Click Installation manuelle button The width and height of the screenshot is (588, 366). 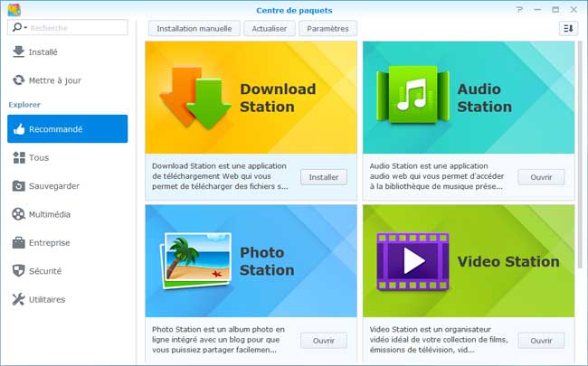point(194,29)
